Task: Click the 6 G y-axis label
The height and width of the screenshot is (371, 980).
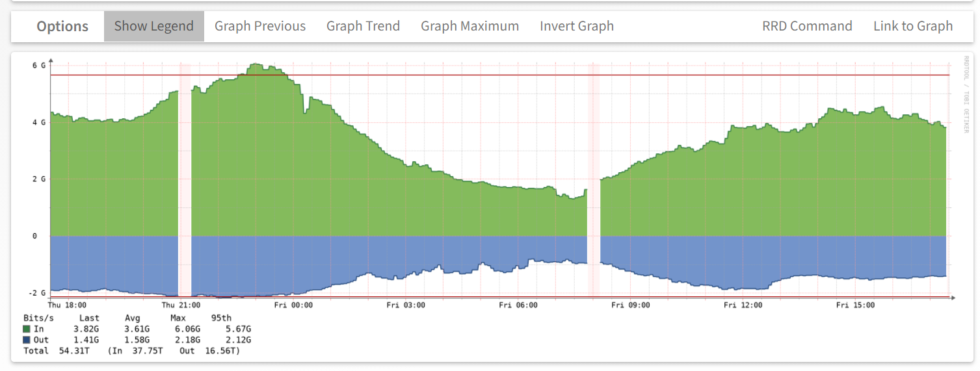Action: coord(39,66)
